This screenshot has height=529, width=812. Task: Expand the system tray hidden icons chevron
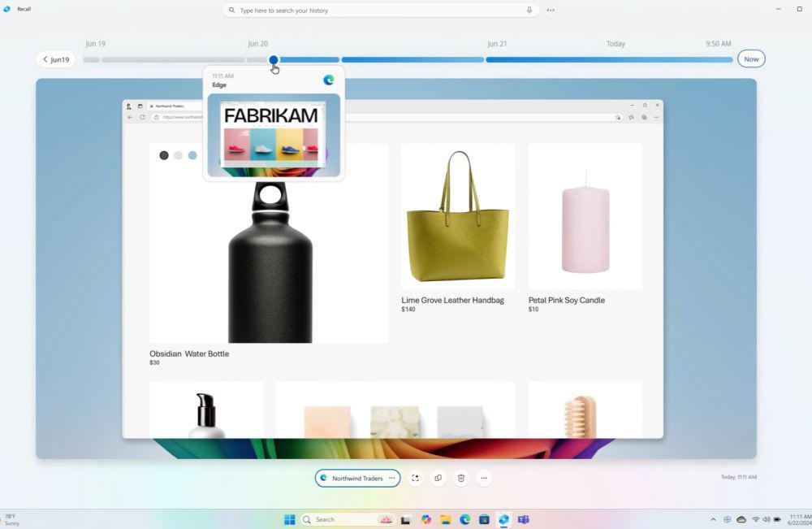(713, 519)
